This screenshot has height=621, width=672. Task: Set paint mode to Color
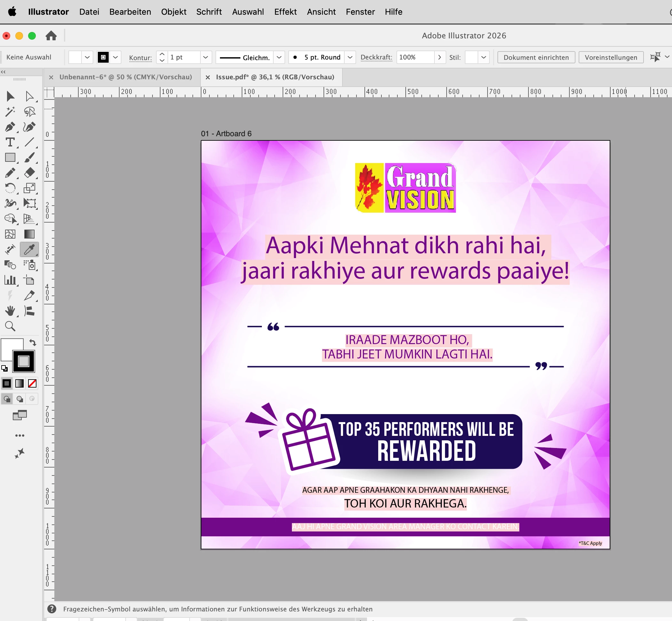[7, 383]
